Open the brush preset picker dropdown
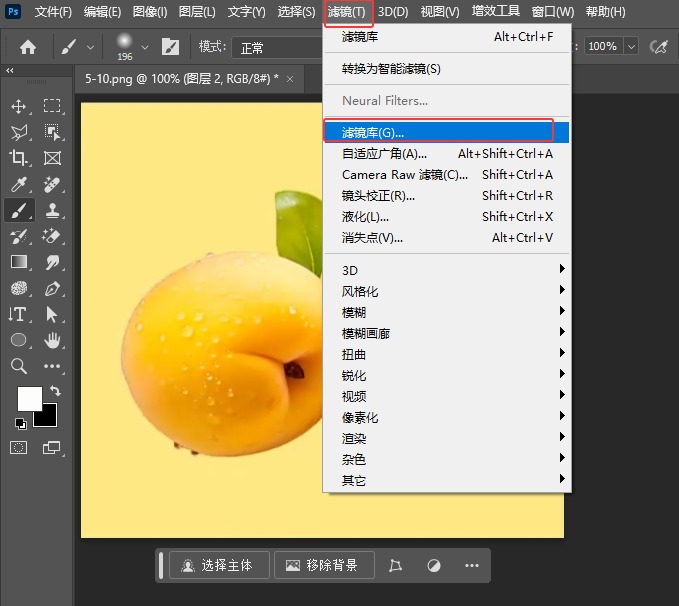Screen dimensions: 679x606 (x=145, y=47)
